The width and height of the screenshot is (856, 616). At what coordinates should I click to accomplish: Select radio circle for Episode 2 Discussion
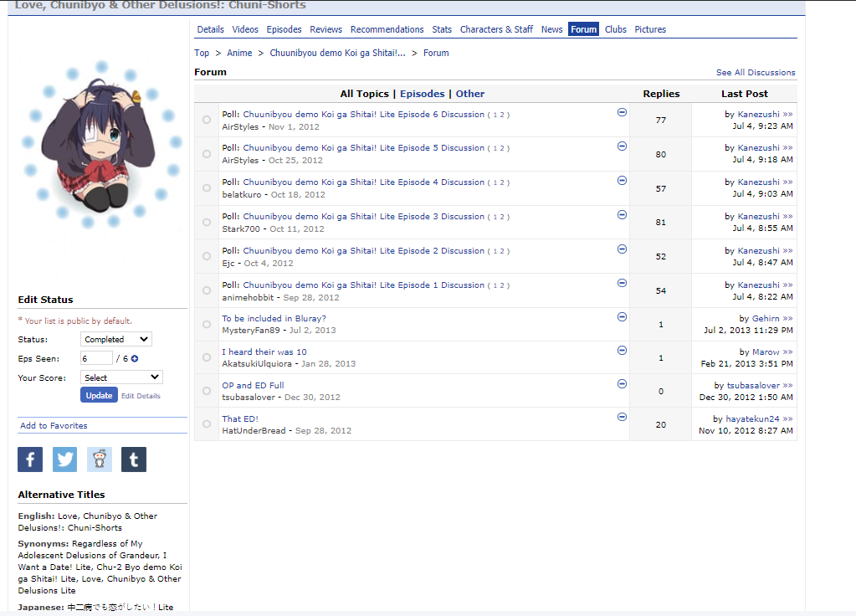[x=207, y=256]
